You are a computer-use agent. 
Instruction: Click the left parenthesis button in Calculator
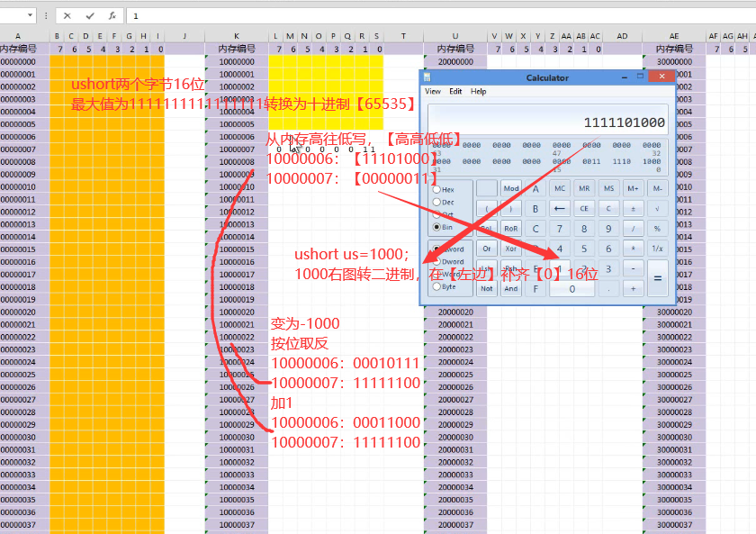pos(487,208)
